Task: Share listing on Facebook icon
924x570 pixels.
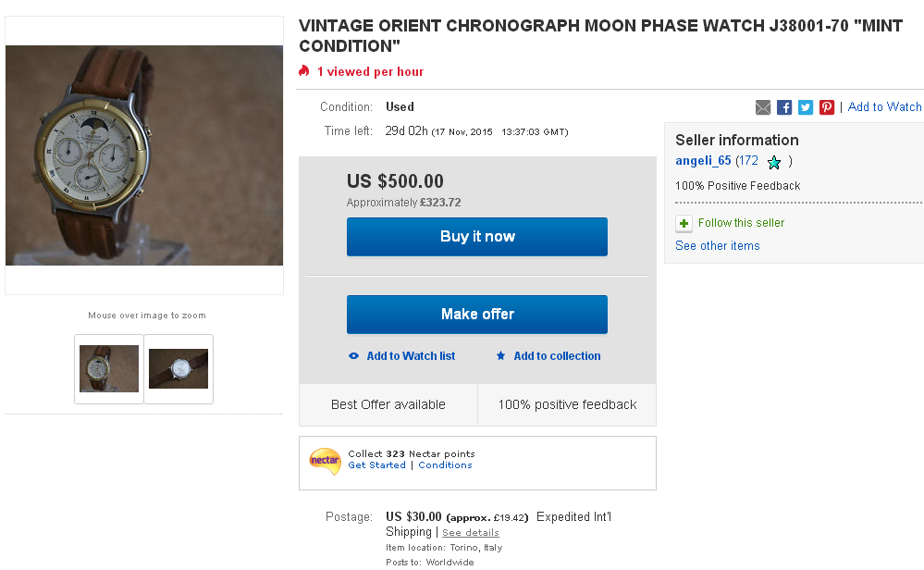Action: click(784, 107)
